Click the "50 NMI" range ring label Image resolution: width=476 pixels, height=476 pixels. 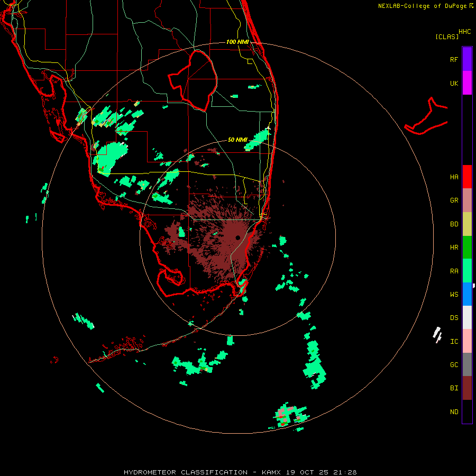point(237,140)
